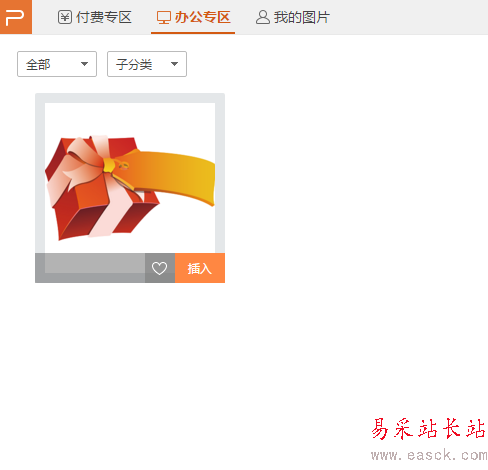Click the arrow on 全部 dropdown
Image resolution: width=488 pixels, height=470 pixels.
[x=84, y=64]
